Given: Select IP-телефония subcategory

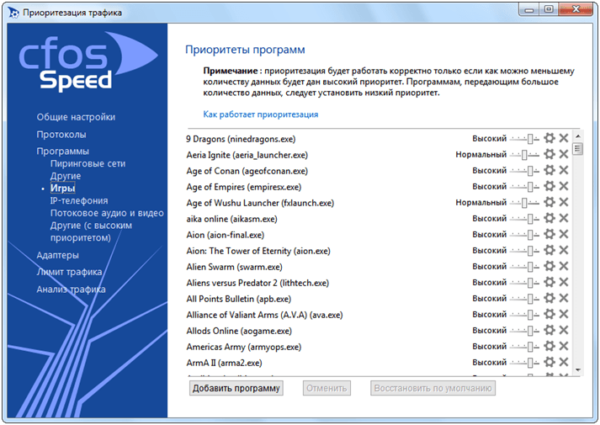Looking at the screenshot, I should (x=79, y=201).
